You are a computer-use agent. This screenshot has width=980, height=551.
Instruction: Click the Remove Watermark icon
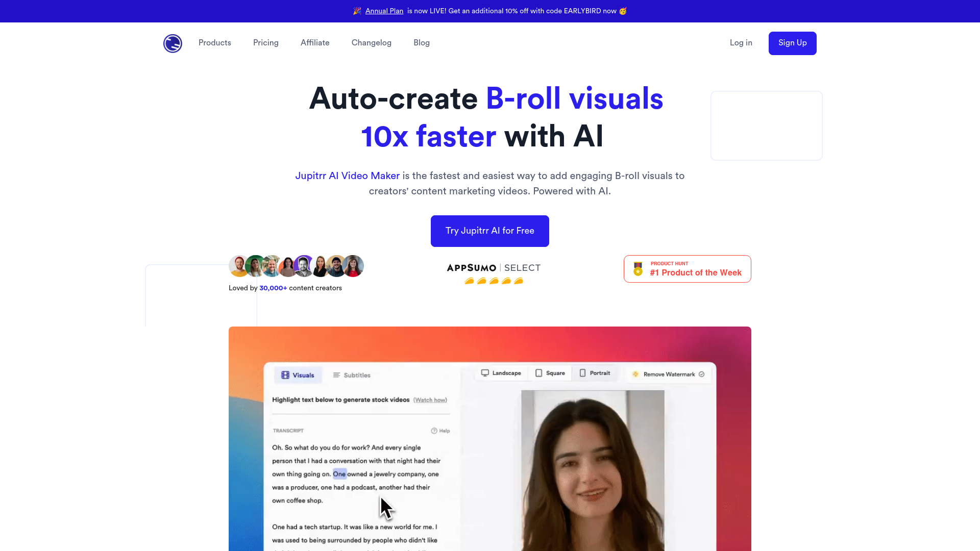635,374
